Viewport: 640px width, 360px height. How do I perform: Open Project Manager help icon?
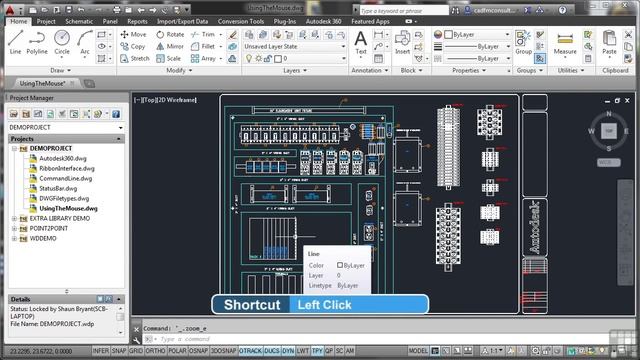(116, 114)
